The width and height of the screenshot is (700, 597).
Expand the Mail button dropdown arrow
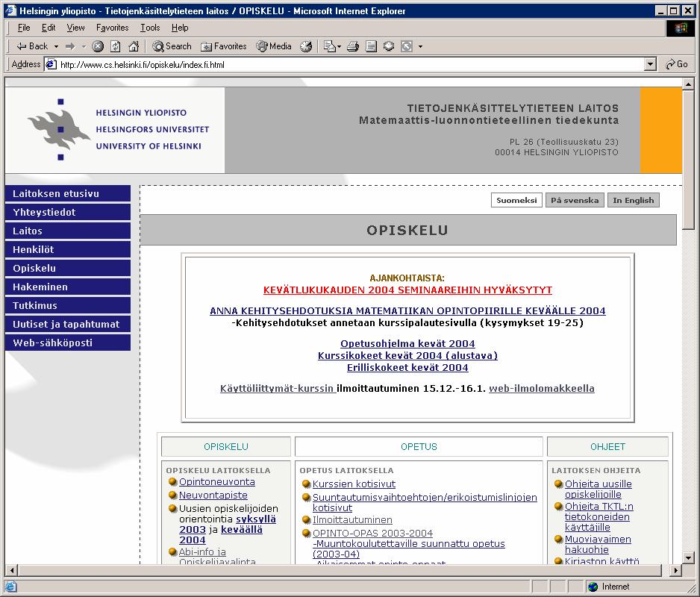point(340,46)
